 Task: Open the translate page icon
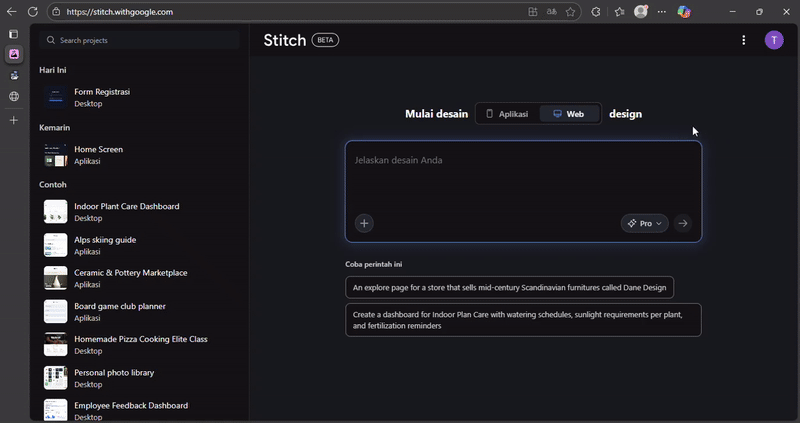552,12
